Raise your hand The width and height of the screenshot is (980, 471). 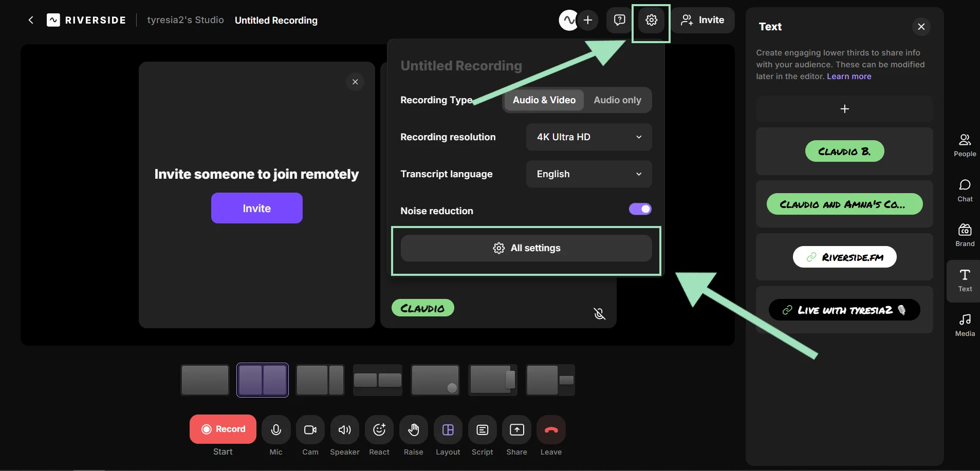(414, 429)
